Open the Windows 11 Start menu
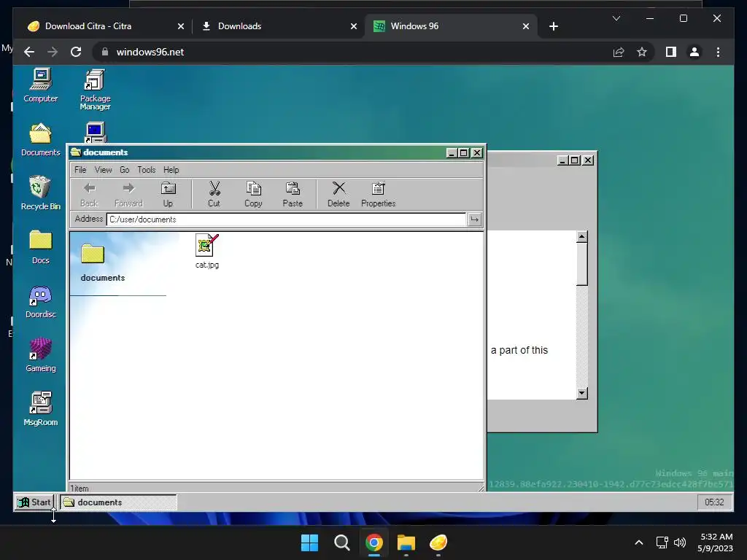 (x=309, y=542)
